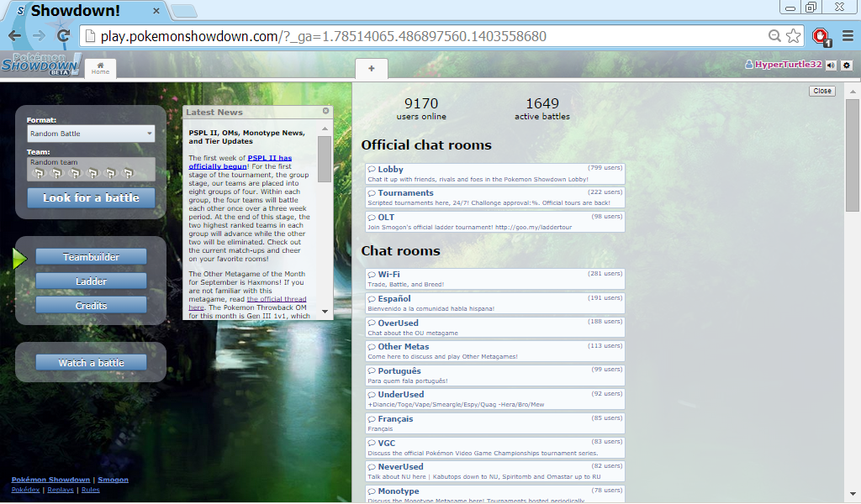Click the '9170 users online' count

(421, 108)
